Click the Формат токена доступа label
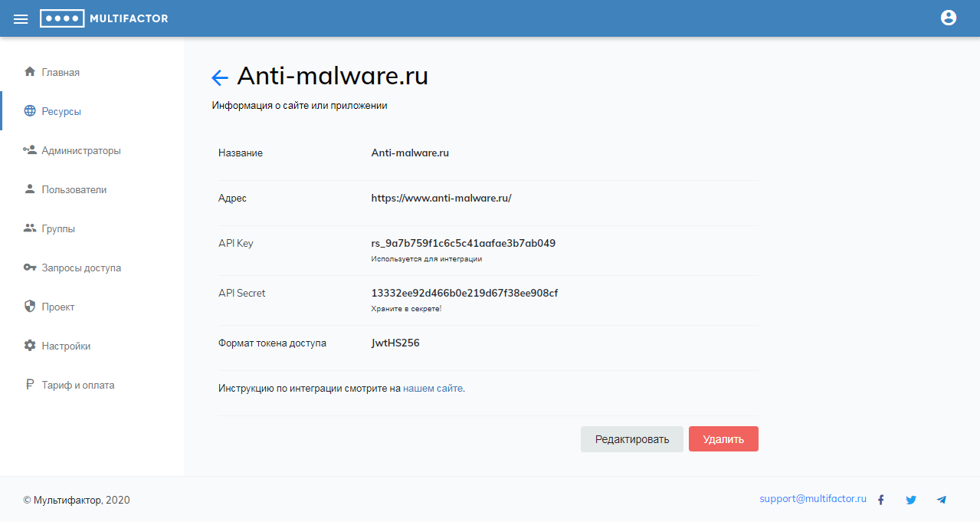The height and width of the screenshot is (522, 980). pos(272,343)
